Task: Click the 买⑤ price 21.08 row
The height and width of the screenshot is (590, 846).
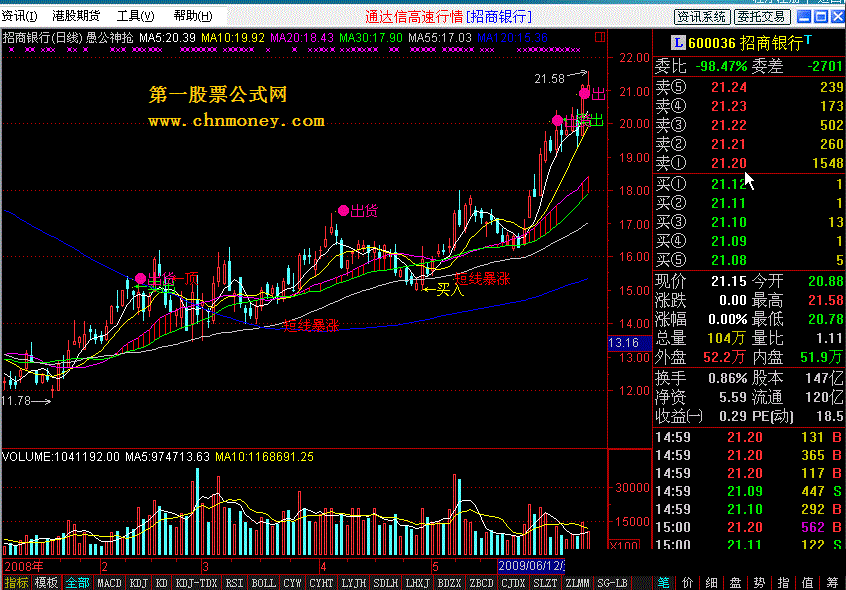Action: (749, 260)
